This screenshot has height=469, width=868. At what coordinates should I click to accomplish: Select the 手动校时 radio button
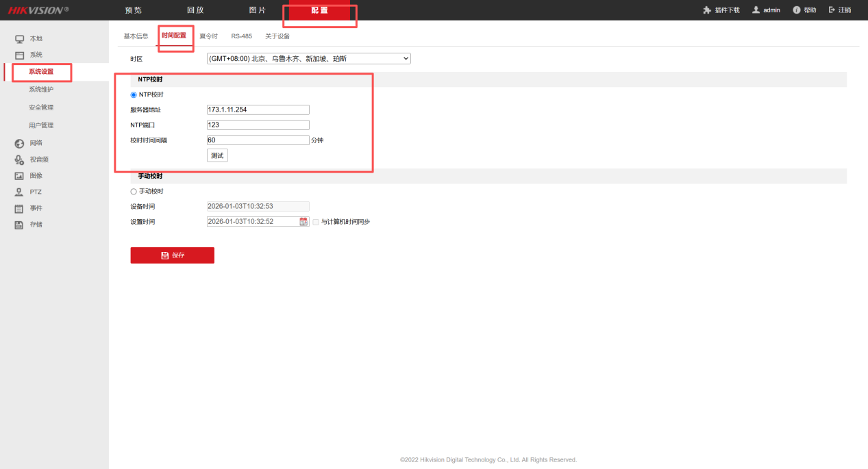pyautogui.click(x=134, y=192)
